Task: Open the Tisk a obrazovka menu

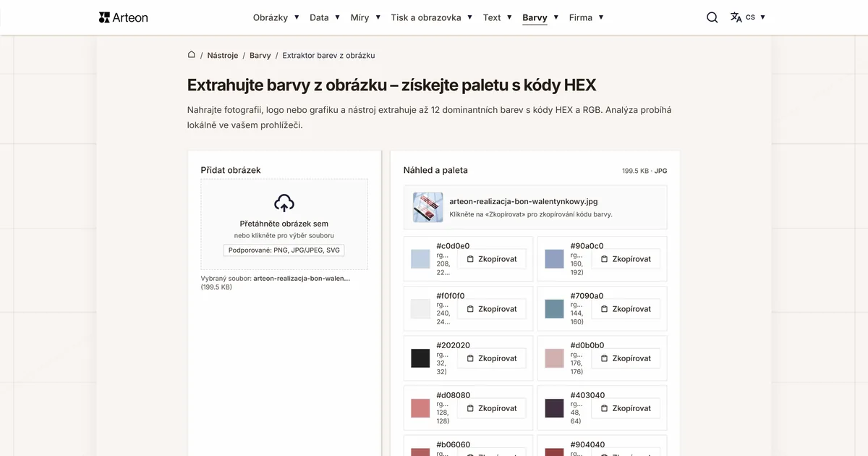Action: pyautogui.click(x=426, y=17)
